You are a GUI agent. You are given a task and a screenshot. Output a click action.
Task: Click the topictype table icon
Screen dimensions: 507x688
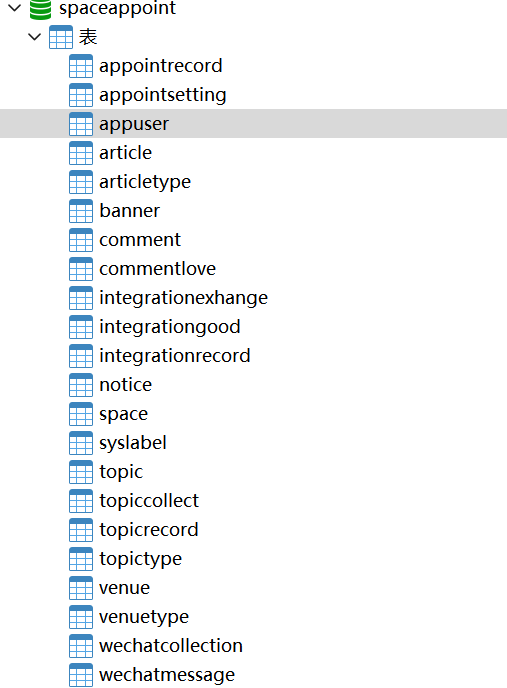81,559
